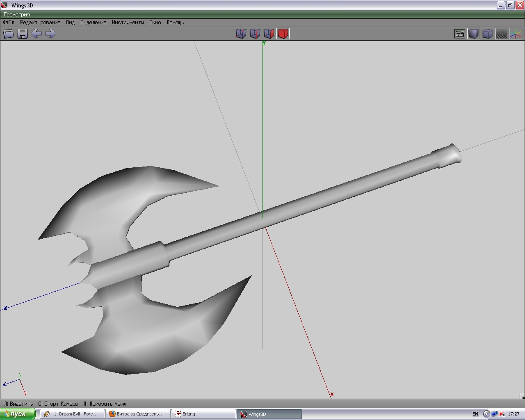The image size is (525, 420).
Task: Click the mini axis indicator in viewport corner
Action: click(15, 385)
